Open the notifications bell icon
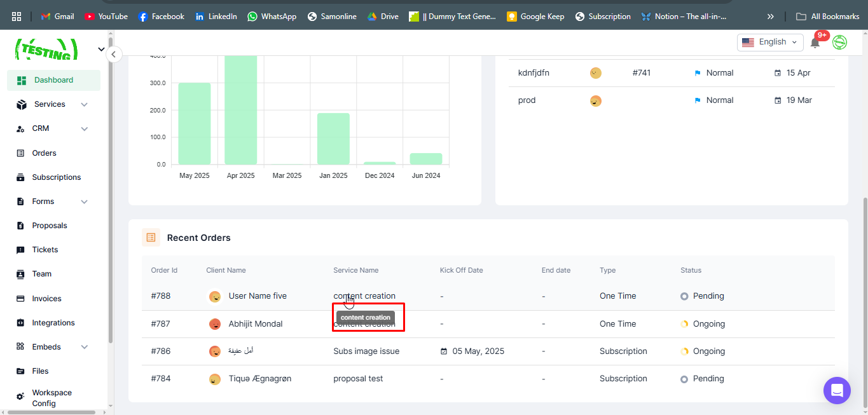The height and width of the screenshot is (415, 868). 815,43
